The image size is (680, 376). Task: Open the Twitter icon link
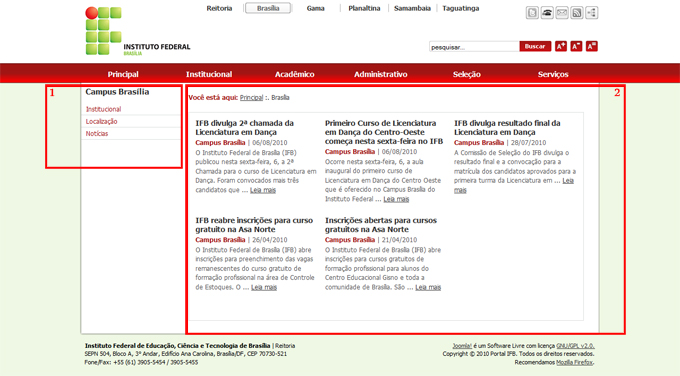[532, 13]
